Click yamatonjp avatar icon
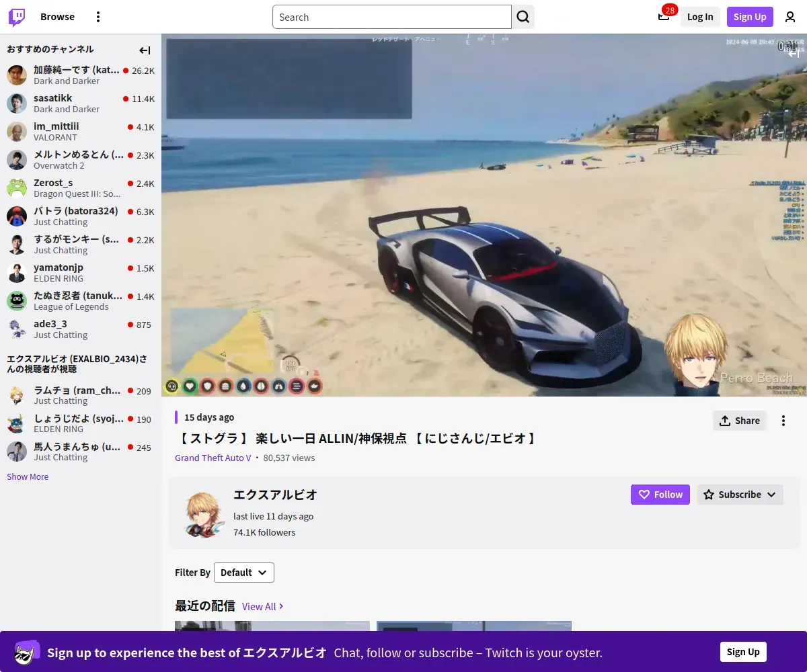The width and height of the screenshot is (807, 672). point(17,272)
